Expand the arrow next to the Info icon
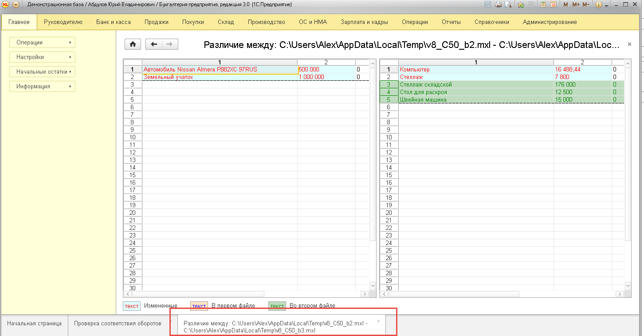 [606, 5]
